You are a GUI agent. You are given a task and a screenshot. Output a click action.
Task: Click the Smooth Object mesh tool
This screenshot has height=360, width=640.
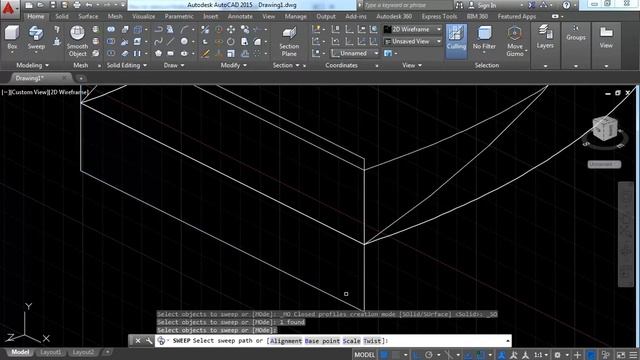pos(77,41)
